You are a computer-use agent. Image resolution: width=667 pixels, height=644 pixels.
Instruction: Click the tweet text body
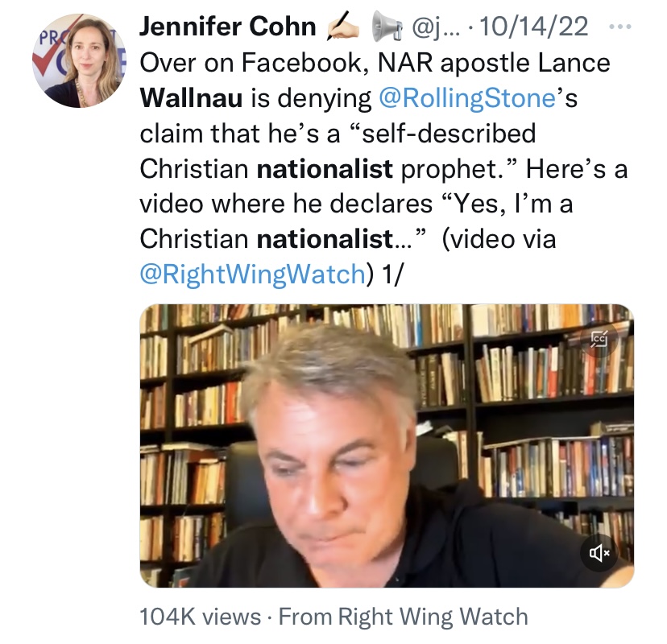(383, 168)
